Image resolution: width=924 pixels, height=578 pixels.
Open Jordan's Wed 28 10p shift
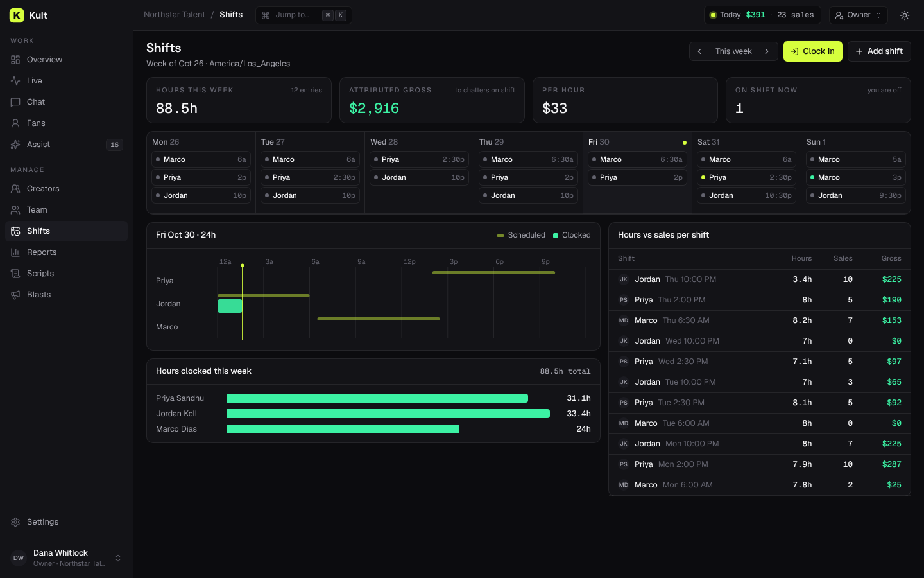click(420, 177)
